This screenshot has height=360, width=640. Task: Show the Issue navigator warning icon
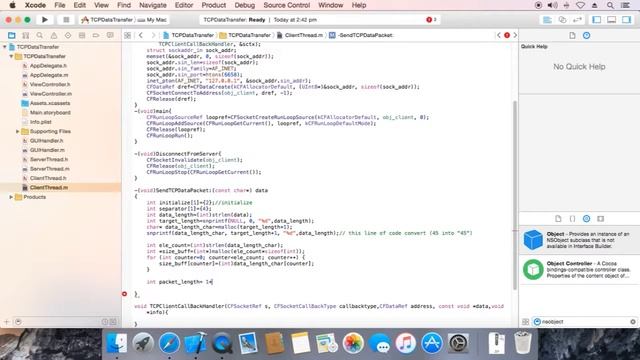54,36
